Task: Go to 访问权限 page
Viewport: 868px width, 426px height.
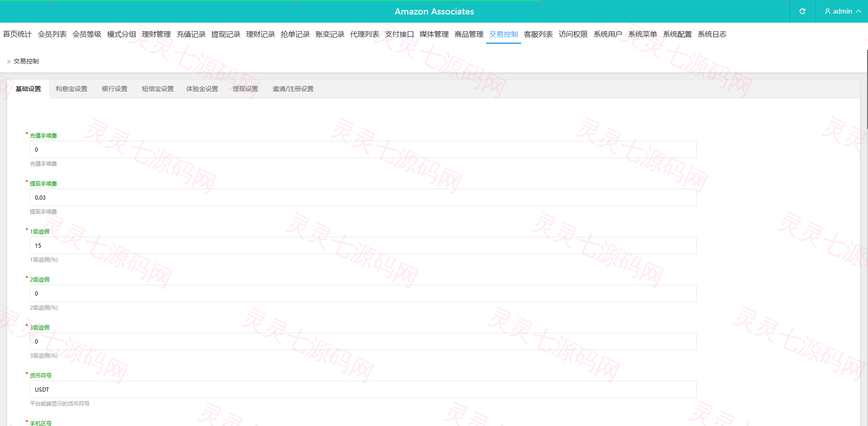Action: pos(573,34)
